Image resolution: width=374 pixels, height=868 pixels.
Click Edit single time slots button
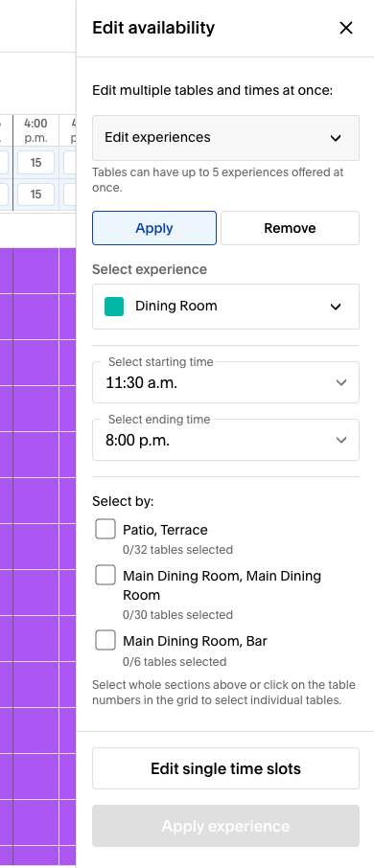coord(225,768)
